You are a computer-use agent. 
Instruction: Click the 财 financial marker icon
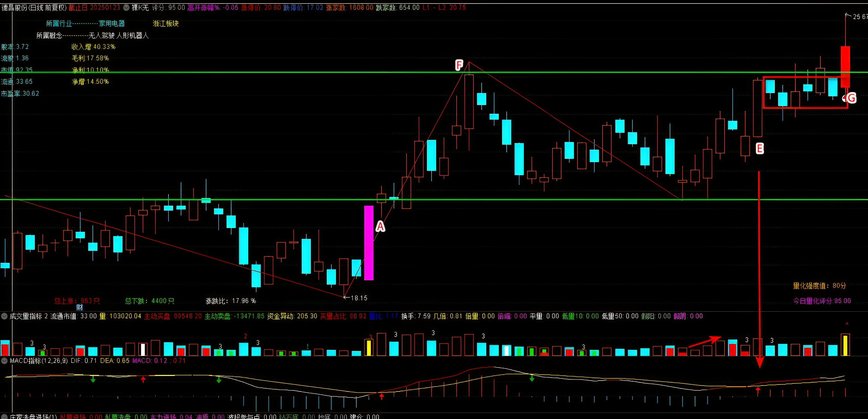pyautogui.click(x=80, y=307)
